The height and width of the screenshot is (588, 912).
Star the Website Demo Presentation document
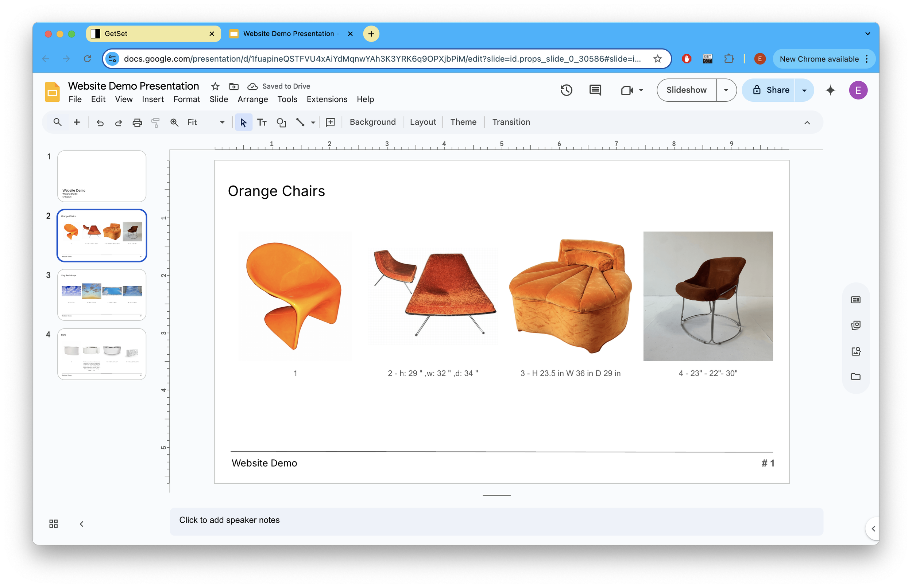click(x=215, y=86)
